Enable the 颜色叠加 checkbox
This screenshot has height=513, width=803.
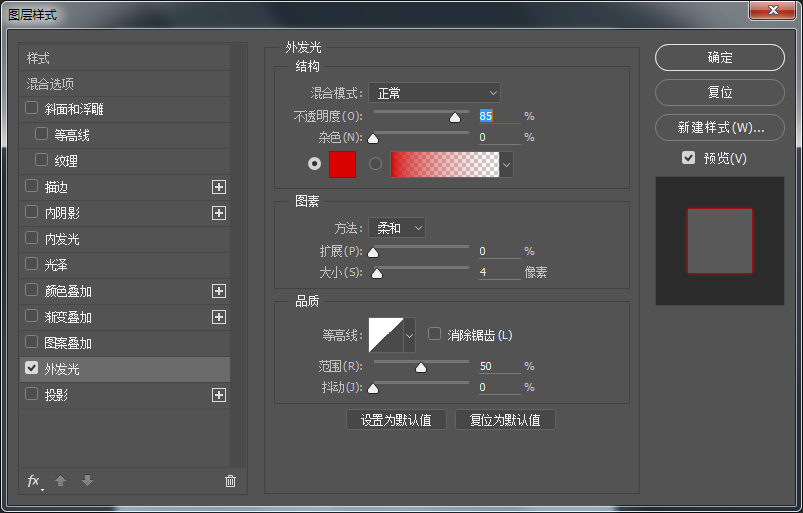32,290
